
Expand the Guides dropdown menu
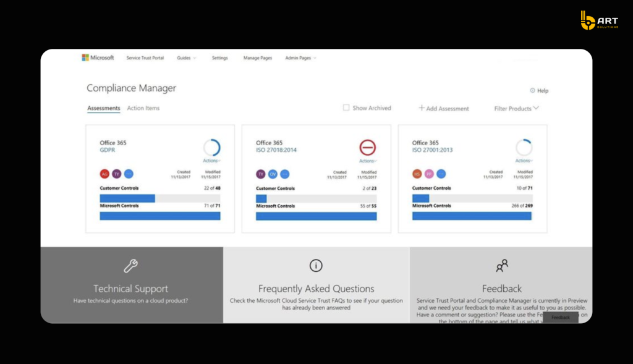tap(187, 58)
